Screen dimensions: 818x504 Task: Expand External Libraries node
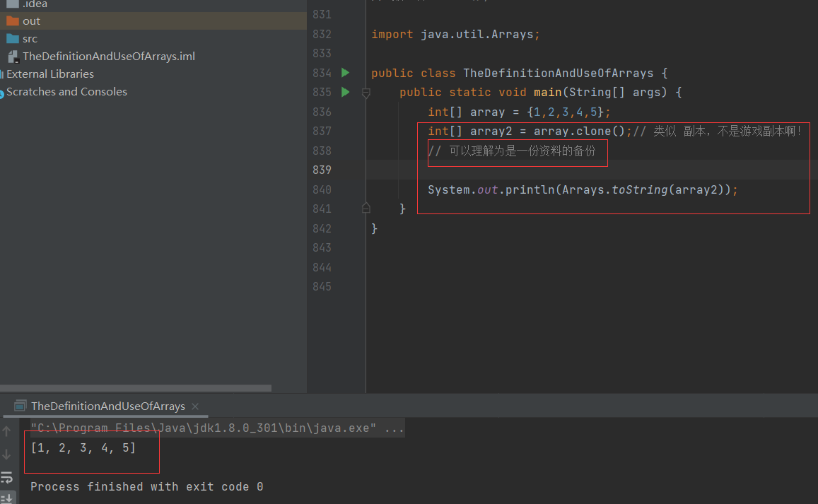pyautogui.click(x=50, y=74)
